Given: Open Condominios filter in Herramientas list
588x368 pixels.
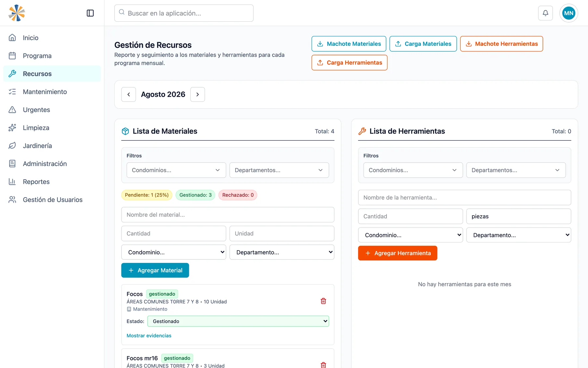Looking at the screenshot, I should (x=413, y=170).
